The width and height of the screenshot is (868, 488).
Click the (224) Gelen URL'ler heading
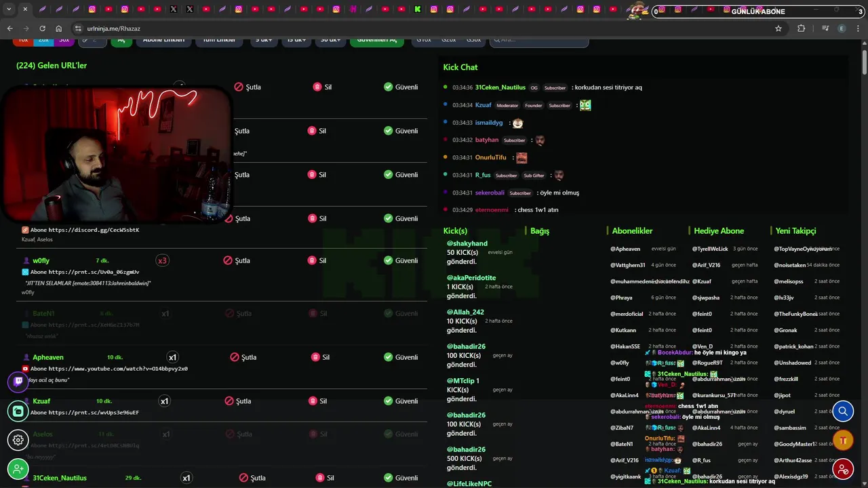click(x=52, y=66)
